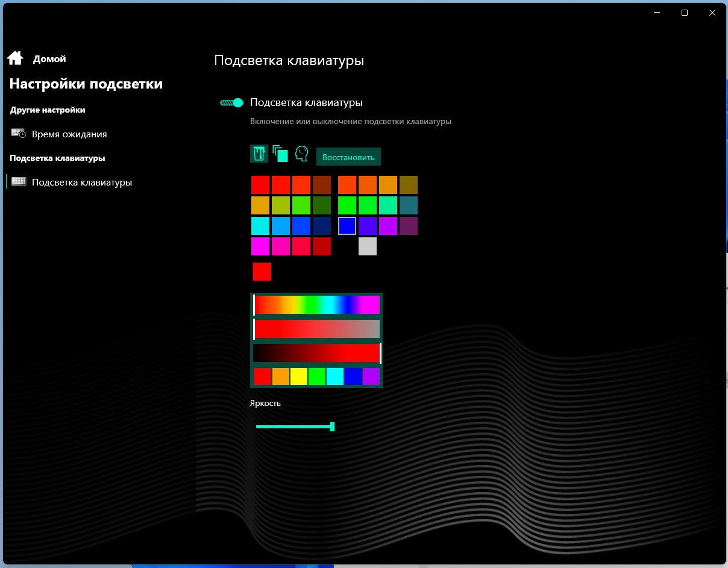Image resolution: width=728 pixels, height=568 pixels.
Task: Pick the dark brown swatch
Action: click(322, 185)
